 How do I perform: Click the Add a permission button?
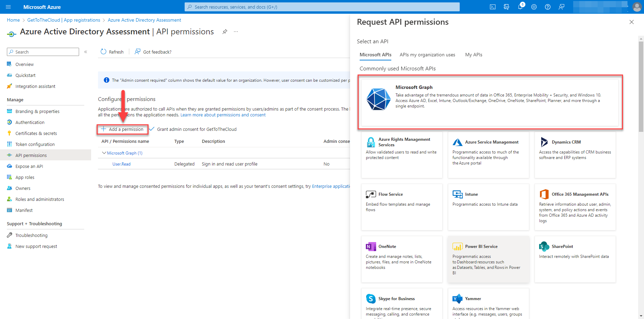[122, 129]
